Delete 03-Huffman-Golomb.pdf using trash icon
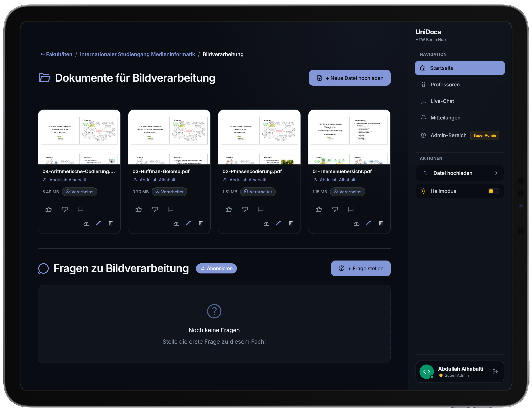This screenshot has height=412, width=532. click(x=201, y=223)
